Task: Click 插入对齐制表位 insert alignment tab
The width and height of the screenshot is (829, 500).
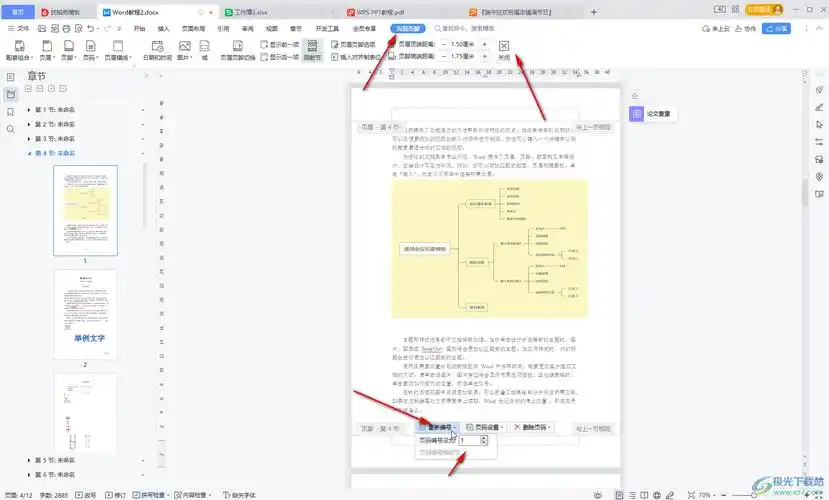Action: pyautogui.click(x=356, y=57)
